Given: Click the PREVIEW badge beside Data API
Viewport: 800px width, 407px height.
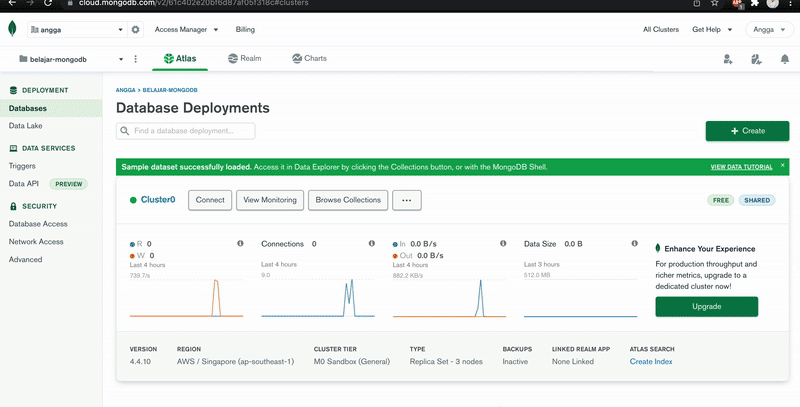Looking at the screenshot, I should [68, 184].
